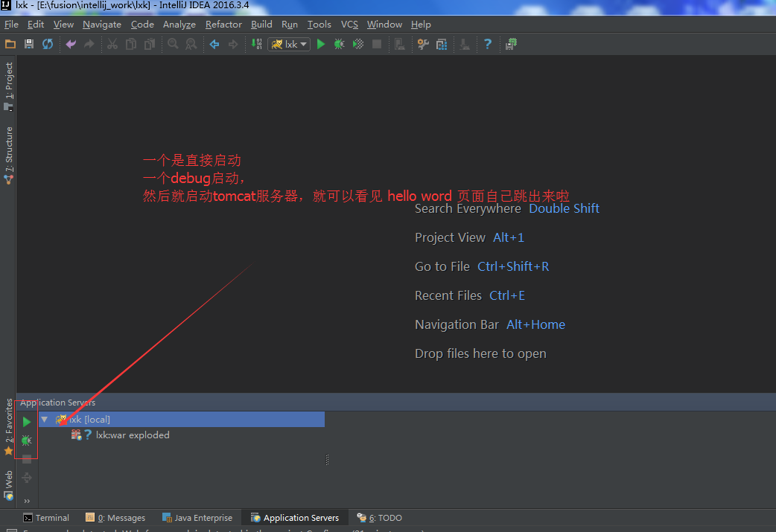Run lxk with the toolbar green play button
The image size is (776, 532).
click(321, 44)
